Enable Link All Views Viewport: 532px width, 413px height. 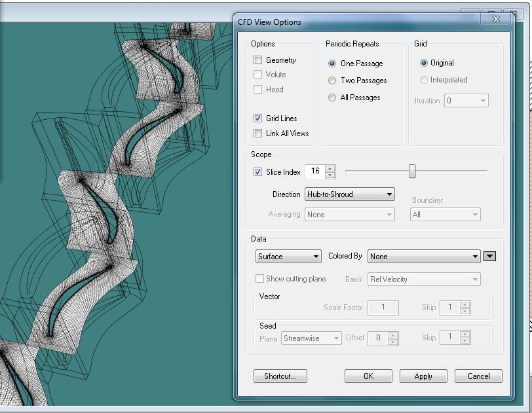point(258,133)
